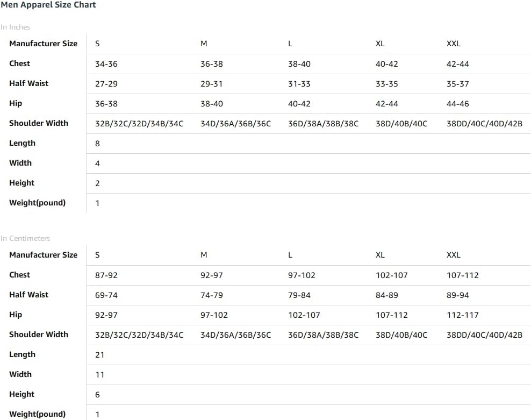
Task: Click Manufacturer Size label in centimeters table
Action: click(x=43, y=255)
